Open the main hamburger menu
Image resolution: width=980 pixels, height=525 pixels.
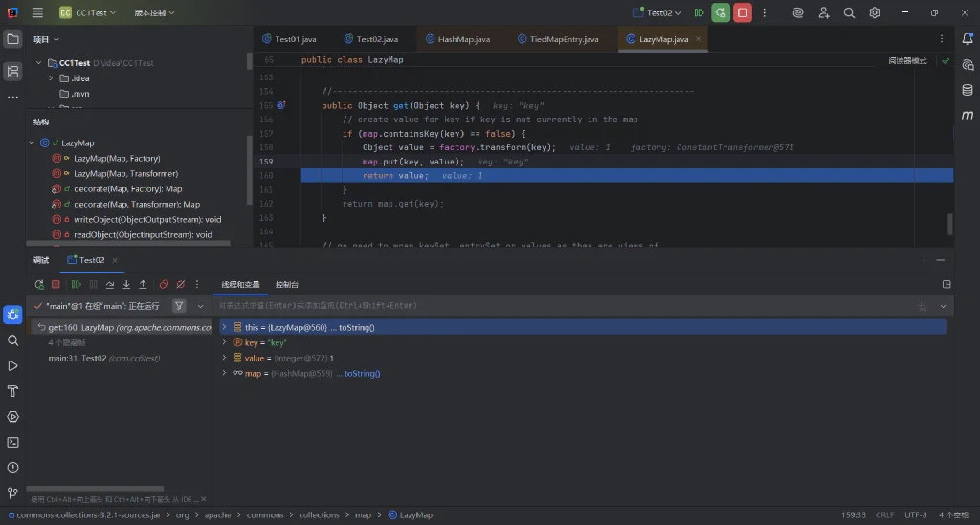coord(37,12)
